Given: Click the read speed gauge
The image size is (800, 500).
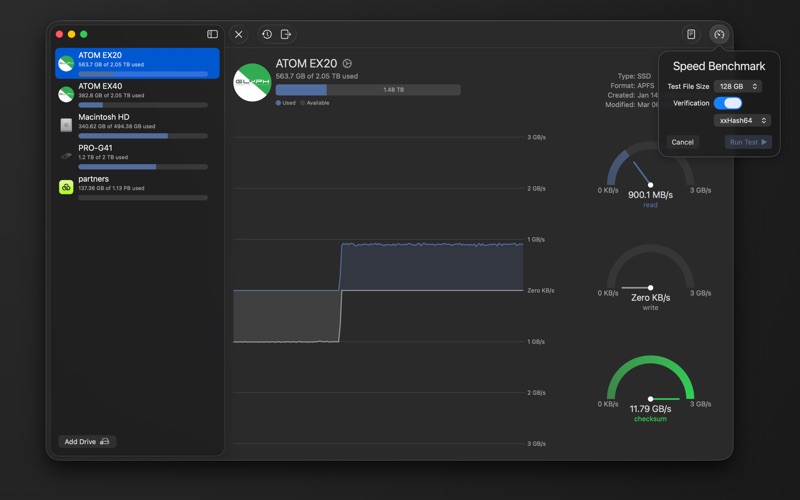Looking at the screenshot, I should (650, 164).
